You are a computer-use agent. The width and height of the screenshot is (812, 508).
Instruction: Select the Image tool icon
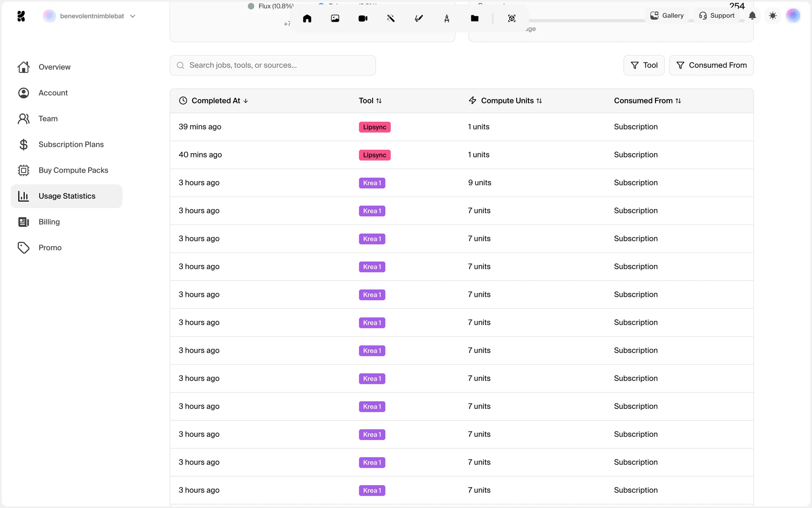tap(335, 18)
